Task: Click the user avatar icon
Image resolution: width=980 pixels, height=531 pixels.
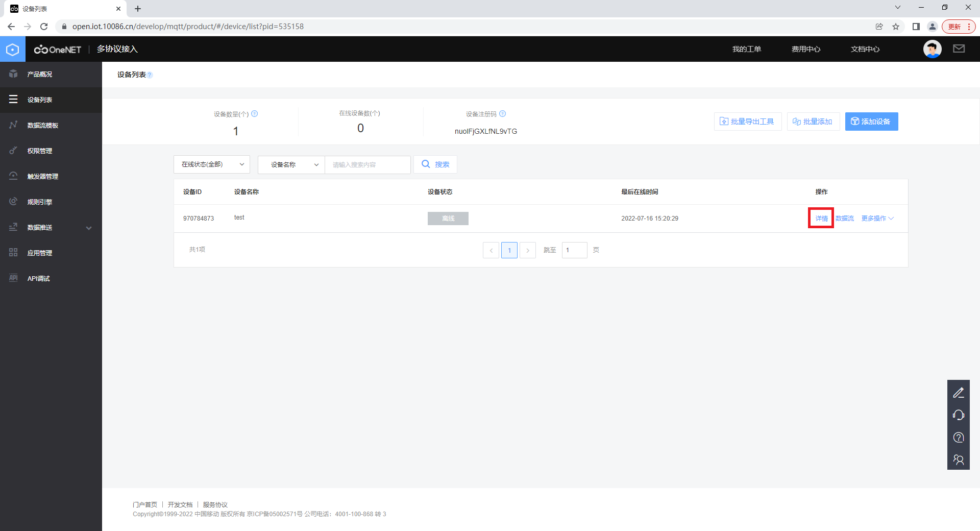Action: pyautogui.click(x=932, y=49)
